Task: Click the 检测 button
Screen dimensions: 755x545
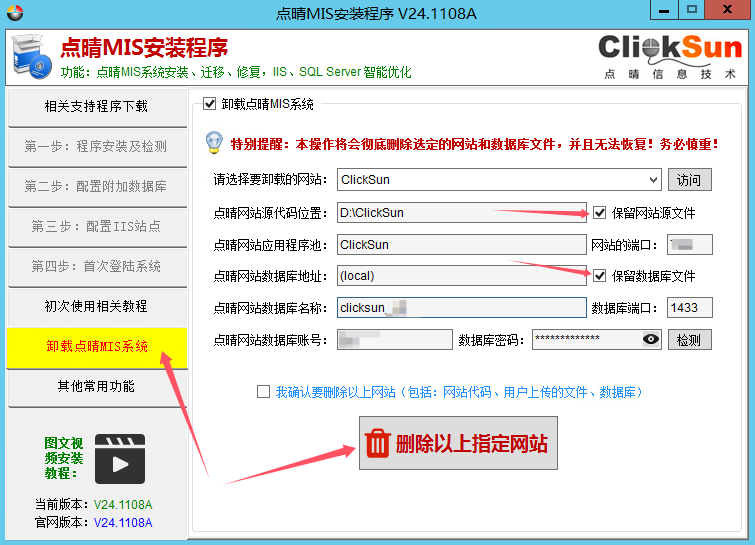Action: point(690,340)
